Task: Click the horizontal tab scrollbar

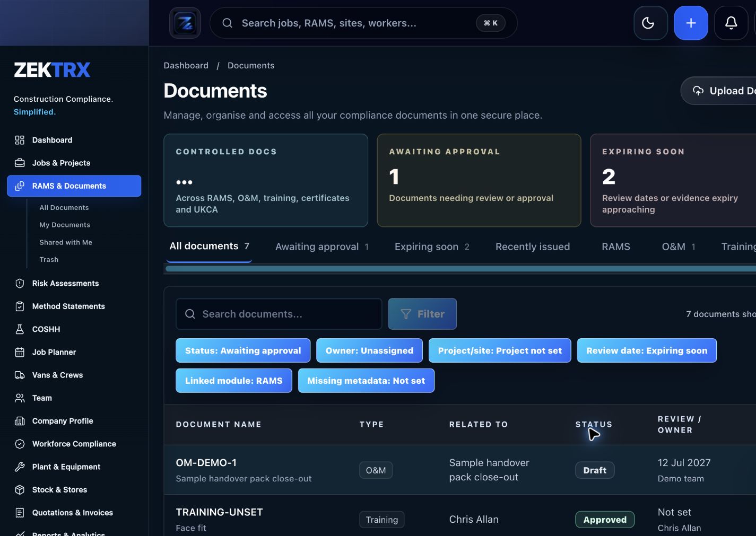Action: click(x=460, y=269)
